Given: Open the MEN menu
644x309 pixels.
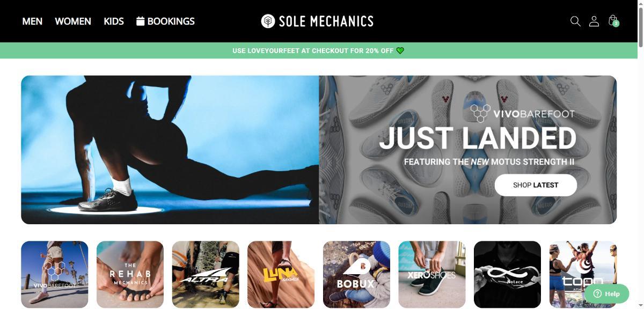Looking at the screenshot, I should tap(32, 21).
